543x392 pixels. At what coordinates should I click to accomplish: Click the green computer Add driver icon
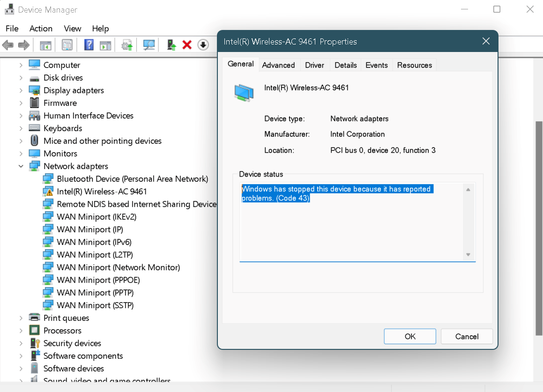[171, 45]
